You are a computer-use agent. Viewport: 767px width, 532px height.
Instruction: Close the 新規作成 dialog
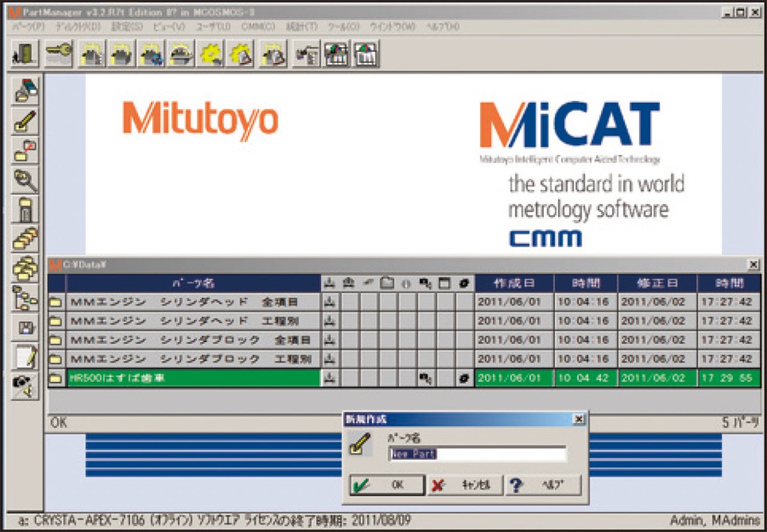click(578, 419)
